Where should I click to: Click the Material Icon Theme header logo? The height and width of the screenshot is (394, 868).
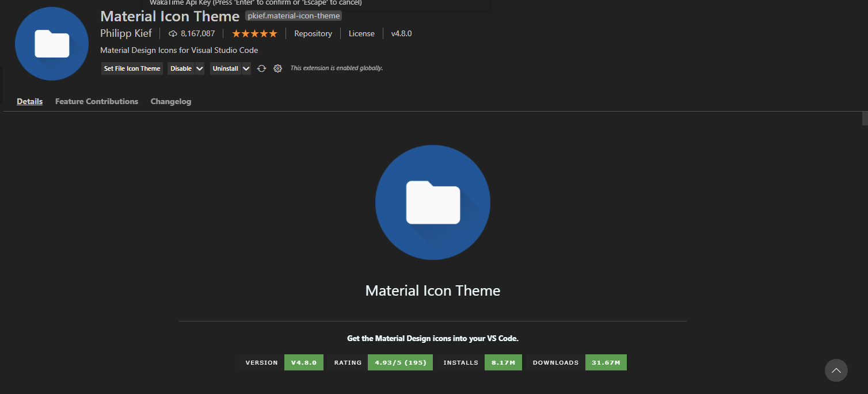tap(52, 44)
